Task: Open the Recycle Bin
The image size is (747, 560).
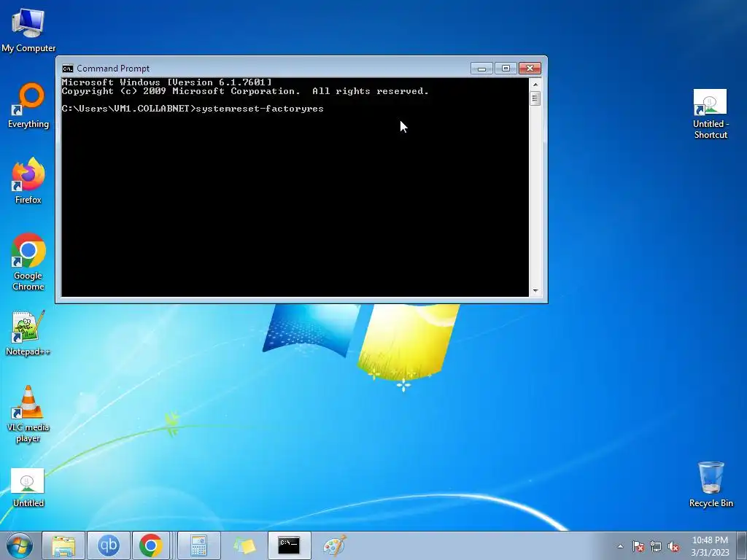Action: click(x=711, y=484)
